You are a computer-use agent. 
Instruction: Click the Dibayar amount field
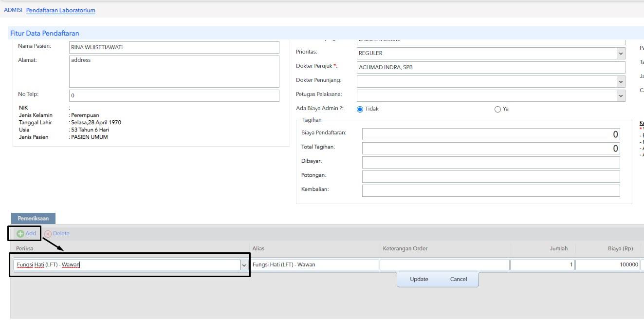491,163
